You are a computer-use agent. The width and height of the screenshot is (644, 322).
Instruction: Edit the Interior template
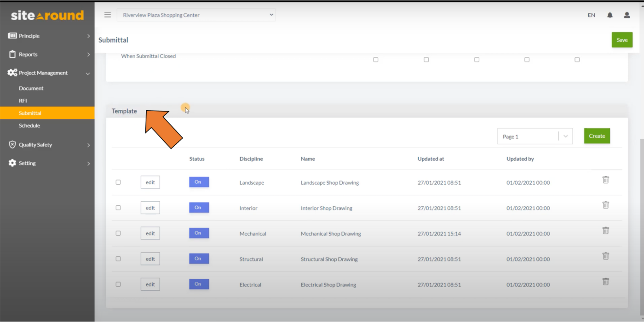150,208
